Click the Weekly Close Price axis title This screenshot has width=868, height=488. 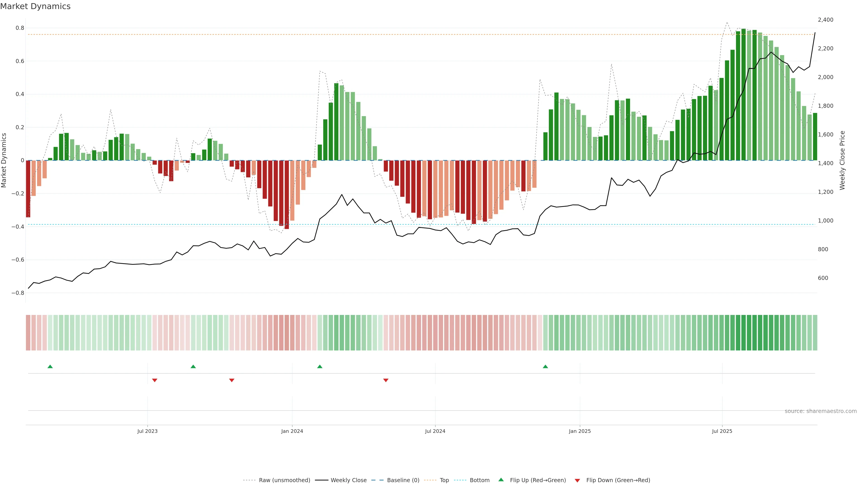pyautogui.click(x=842, y=160)
